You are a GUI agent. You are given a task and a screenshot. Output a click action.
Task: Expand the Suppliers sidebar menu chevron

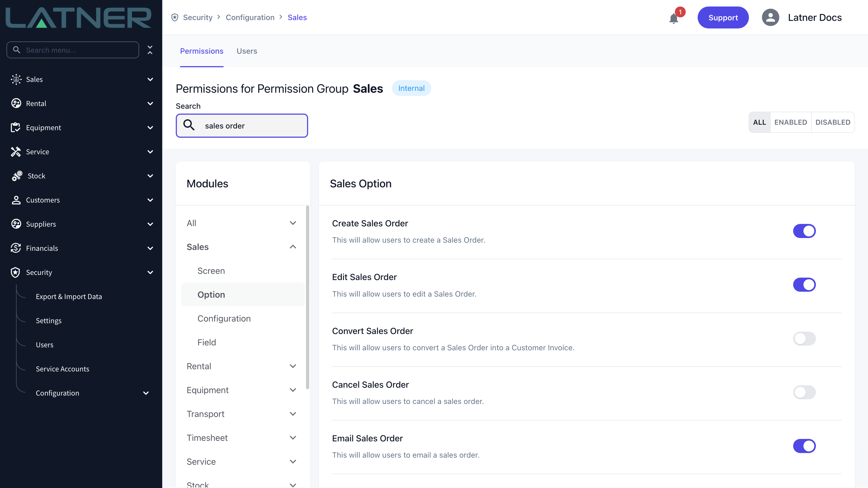[150, 224]
